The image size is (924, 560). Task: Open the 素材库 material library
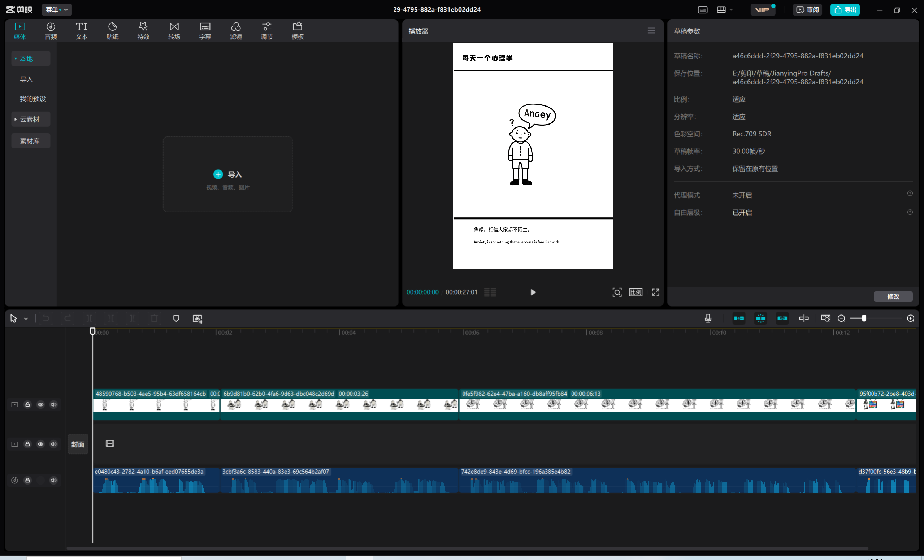coord(31,141)
